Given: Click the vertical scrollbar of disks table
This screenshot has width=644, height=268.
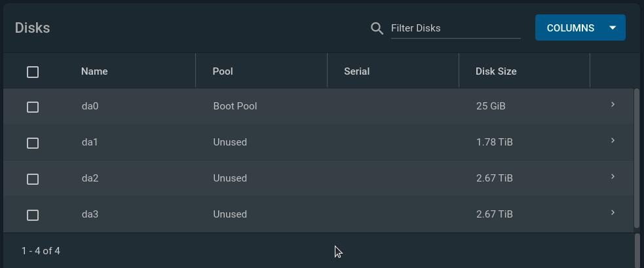Looking at the screenshot, I should point(637,159).
